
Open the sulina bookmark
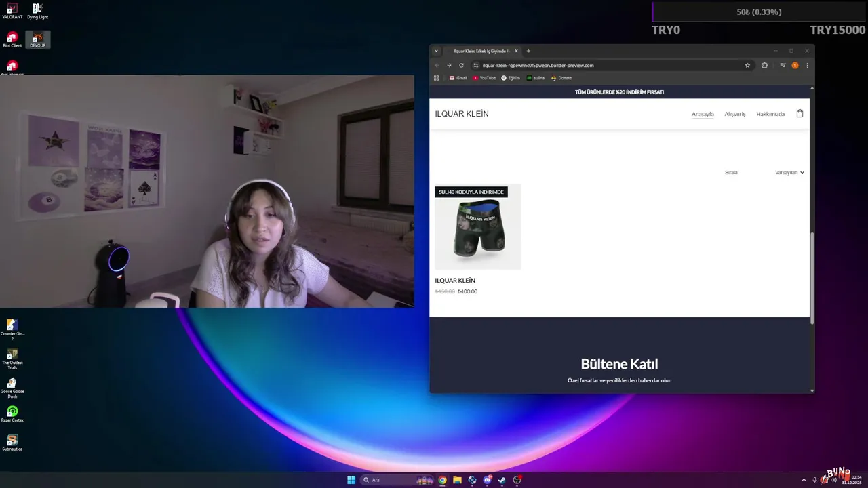click(x=535, y=78)
